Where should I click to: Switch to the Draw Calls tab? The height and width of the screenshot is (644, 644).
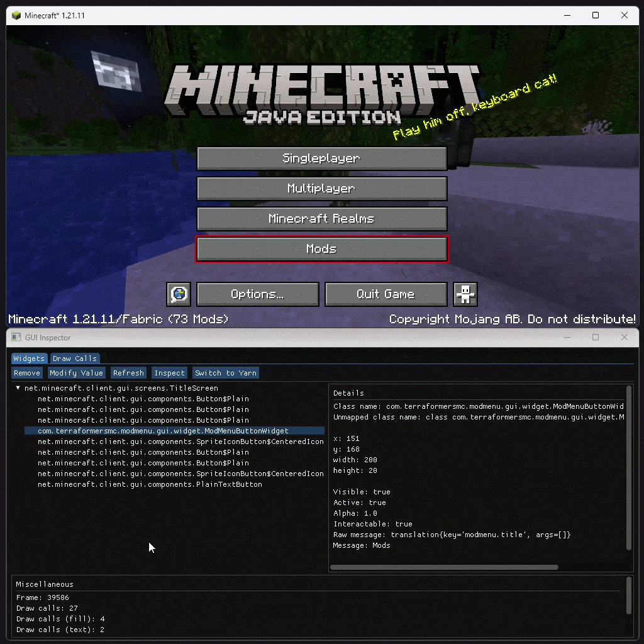(x=75, y=358)
